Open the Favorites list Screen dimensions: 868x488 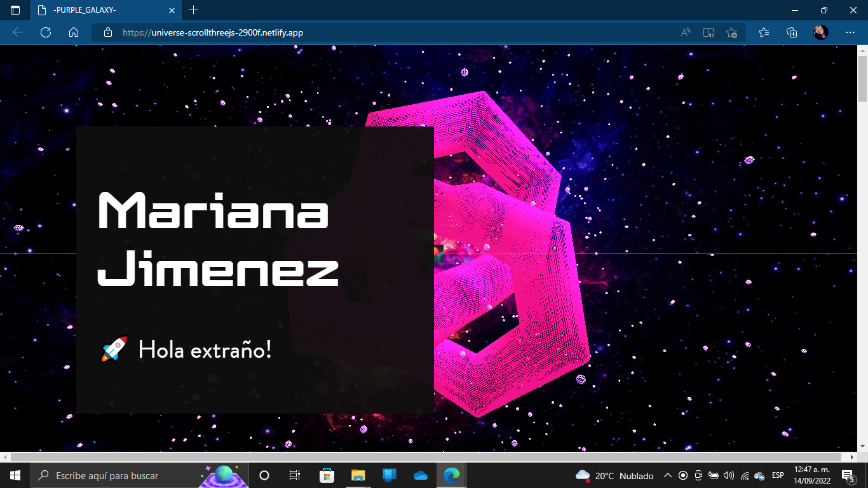[x=763, y=32]
